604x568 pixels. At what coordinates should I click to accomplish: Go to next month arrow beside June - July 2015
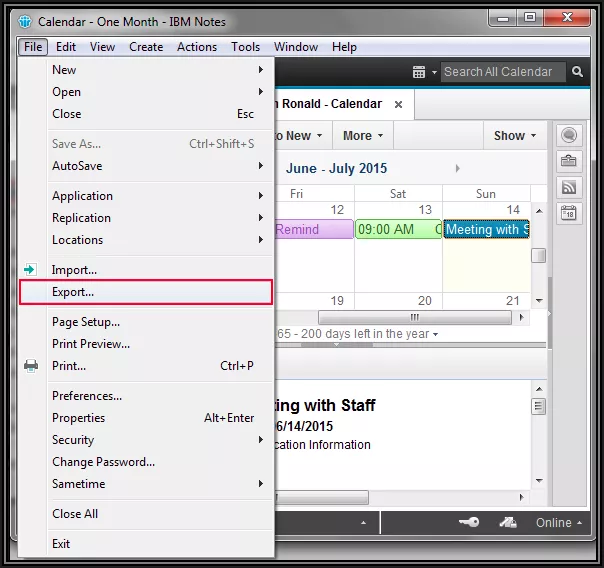457,168
